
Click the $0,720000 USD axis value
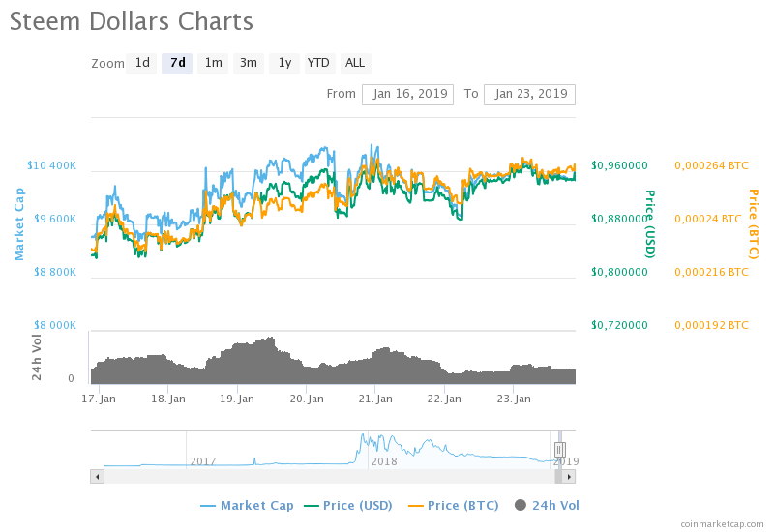point(619,325)
